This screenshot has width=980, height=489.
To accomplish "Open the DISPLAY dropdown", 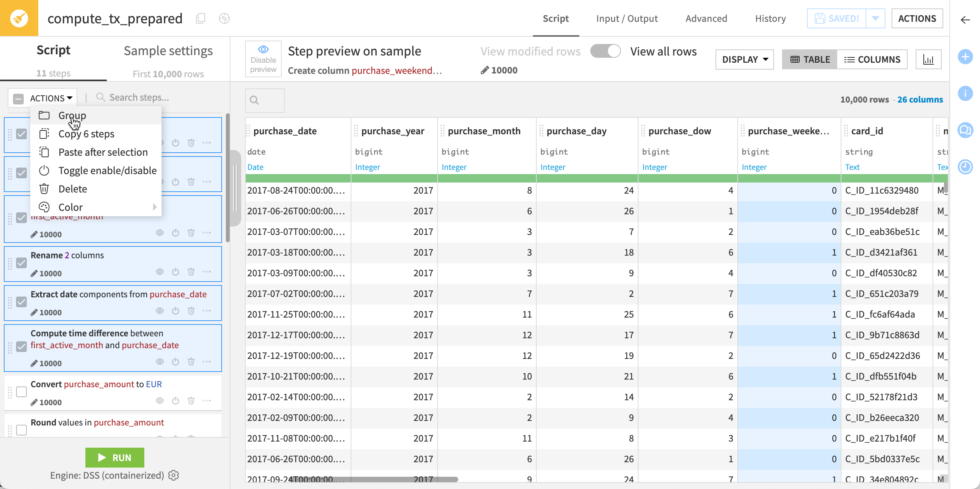I will pos(744,59).
